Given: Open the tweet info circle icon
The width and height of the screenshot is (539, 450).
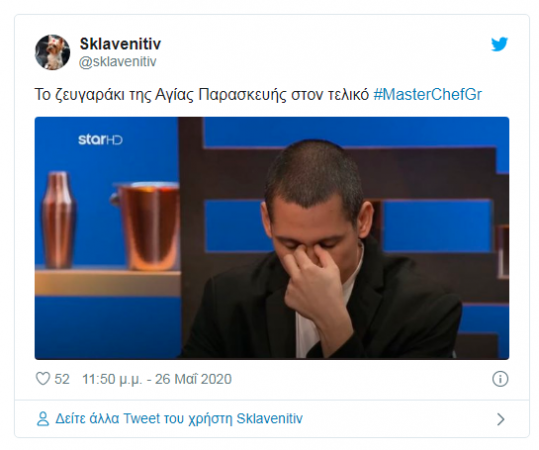Looking at the screenshot, I should tap(500, 379).
